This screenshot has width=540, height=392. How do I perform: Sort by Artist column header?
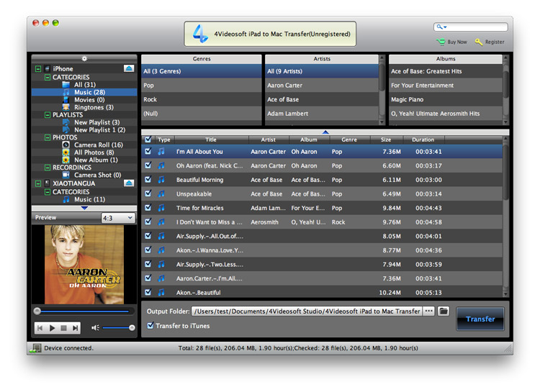(x=269, y=140)
